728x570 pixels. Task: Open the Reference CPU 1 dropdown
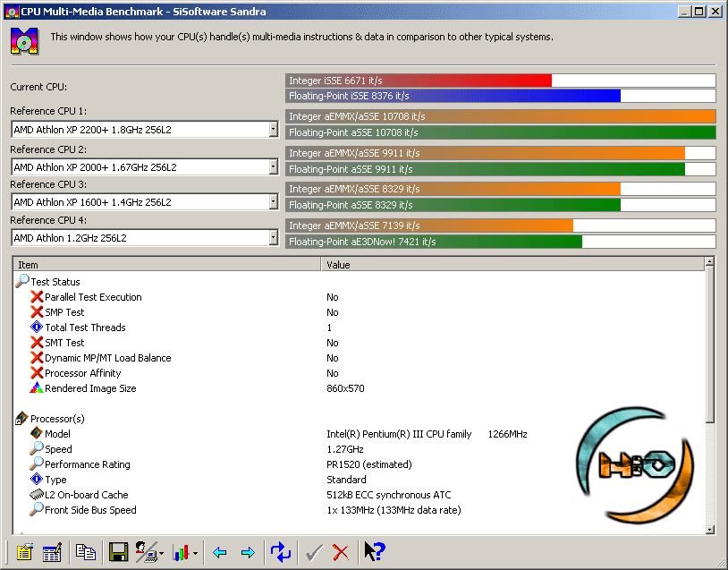(x=274, y=129)
